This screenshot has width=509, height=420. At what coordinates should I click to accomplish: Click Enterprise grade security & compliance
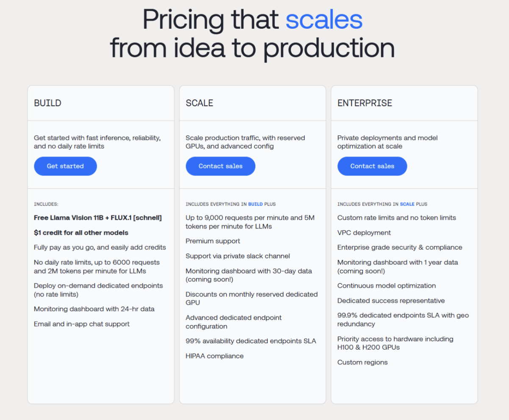(400, 247)
